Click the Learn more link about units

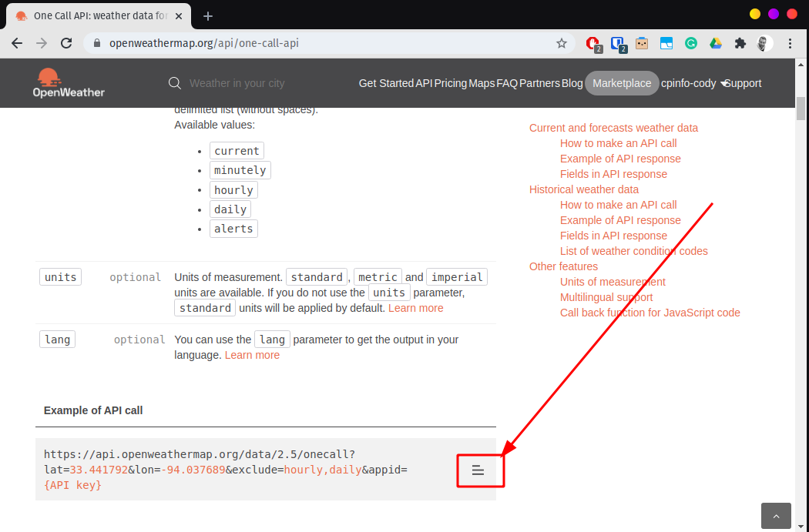[415, 308]
